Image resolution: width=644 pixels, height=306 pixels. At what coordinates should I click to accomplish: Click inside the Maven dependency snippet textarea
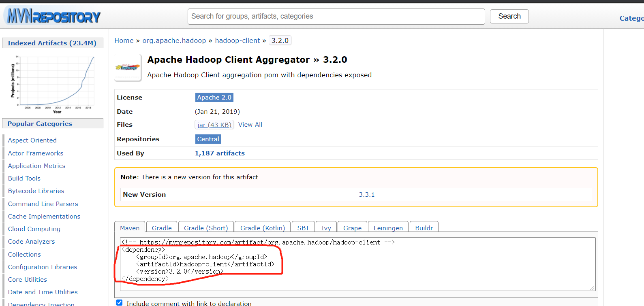tap(358, 264)
